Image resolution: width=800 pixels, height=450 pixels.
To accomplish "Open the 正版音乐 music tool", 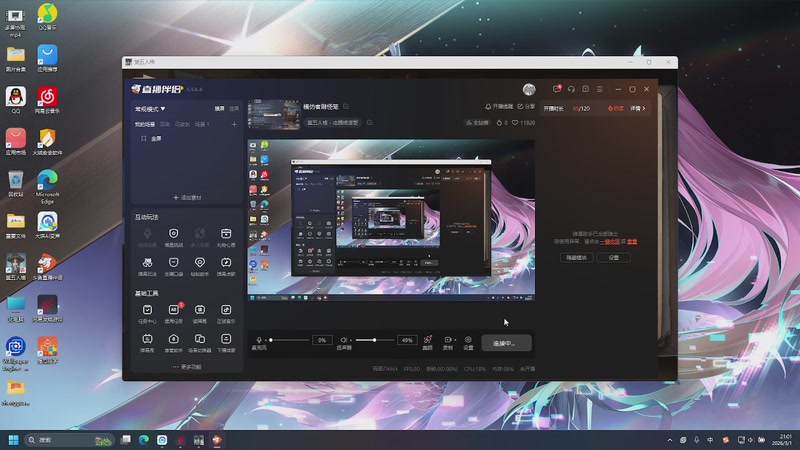I will coord(226,314).
